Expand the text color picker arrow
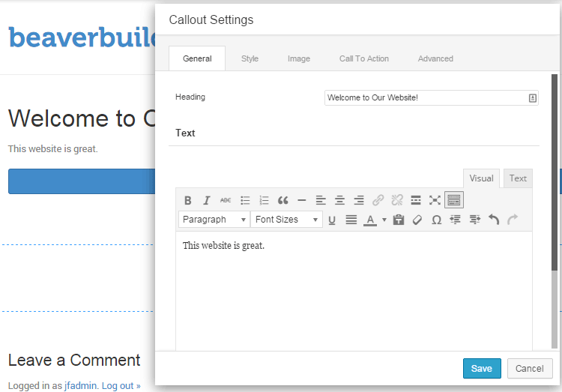The width and height of the screenshot is (562, 392). (x=384, y=220)
